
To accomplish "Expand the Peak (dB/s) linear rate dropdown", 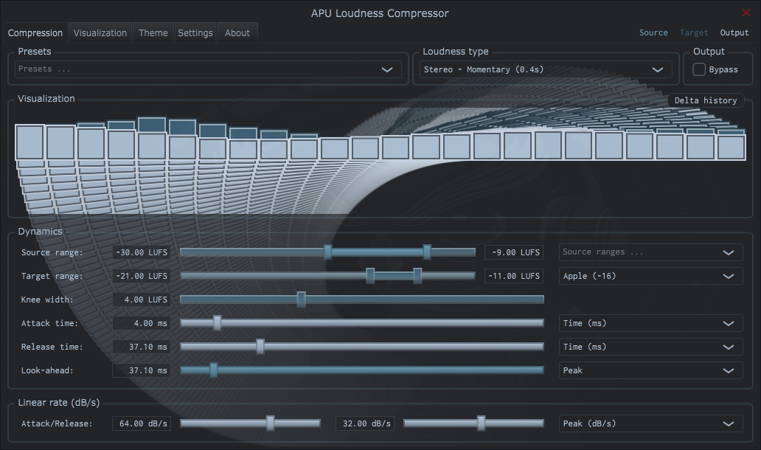I will point(650,423).
